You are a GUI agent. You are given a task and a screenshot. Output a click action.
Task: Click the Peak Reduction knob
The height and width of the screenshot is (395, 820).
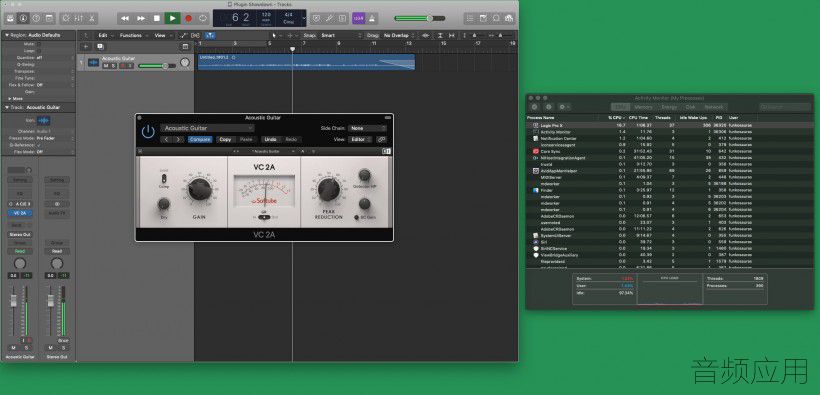pyautogui.click(x=328, y=189)
